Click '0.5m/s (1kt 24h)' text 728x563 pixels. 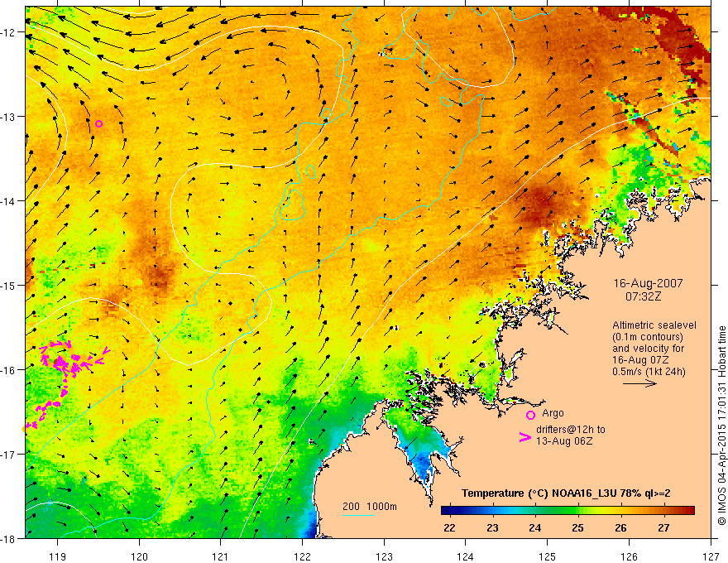point(649,371)
